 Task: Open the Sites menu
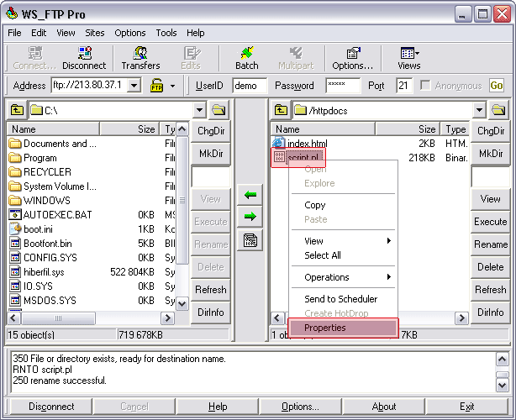pos(95,33)
